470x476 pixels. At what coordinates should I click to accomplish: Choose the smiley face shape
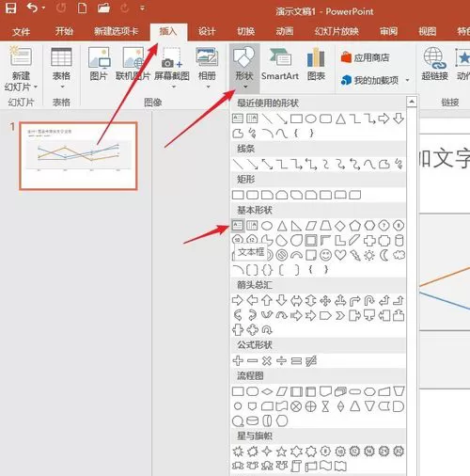pyautogui.click(x=325, y=255)
